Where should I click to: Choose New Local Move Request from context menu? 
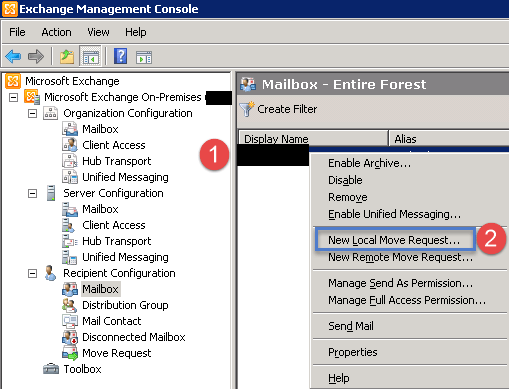394,240
